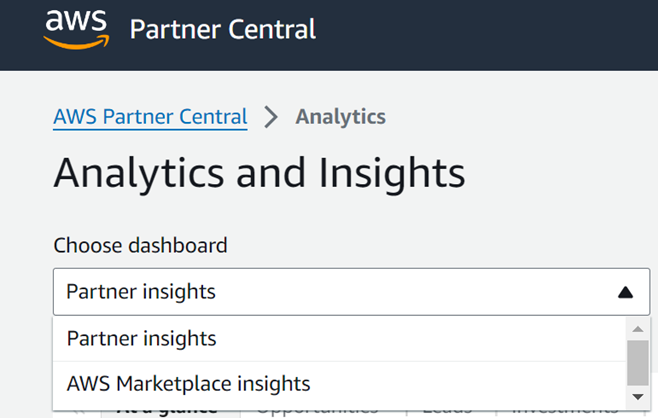Click the Partner Central header title

[222, 29]
